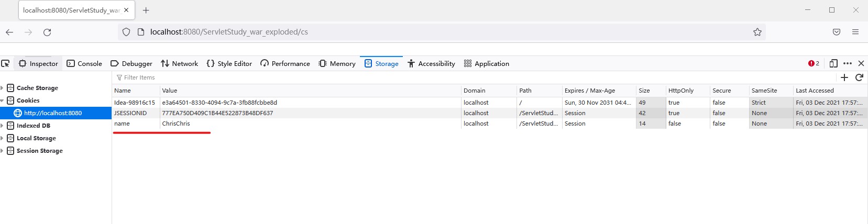Add a new cookie item

(844, 77)
